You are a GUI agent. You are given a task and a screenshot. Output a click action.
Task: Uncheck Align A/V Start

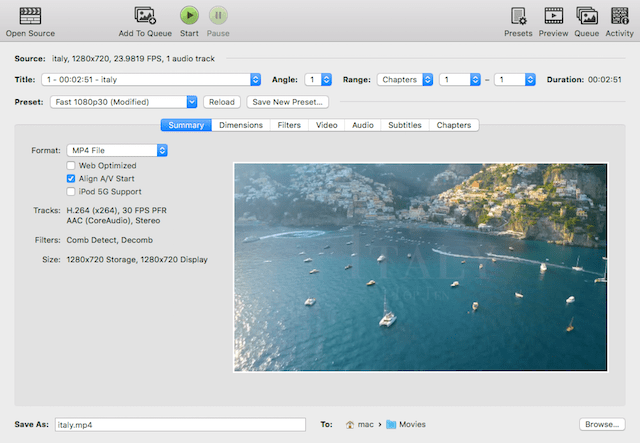pos(71,178)
